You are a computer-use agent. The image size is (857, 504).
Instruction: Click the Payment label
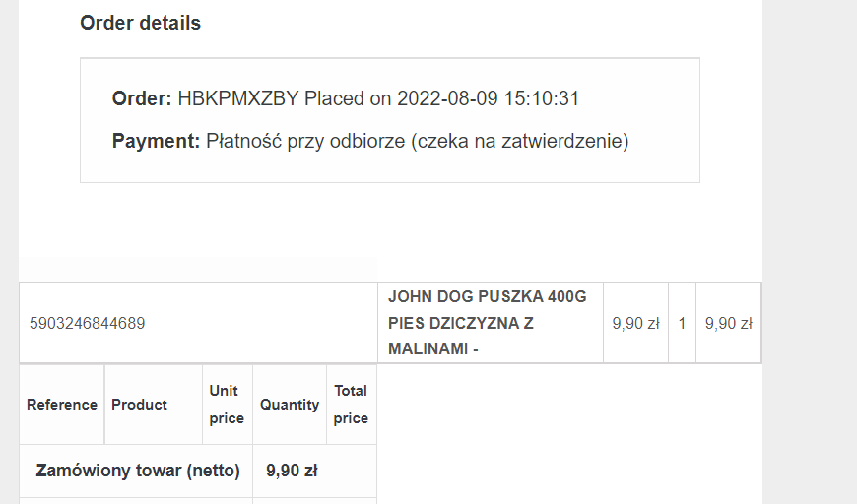point(156,142)
